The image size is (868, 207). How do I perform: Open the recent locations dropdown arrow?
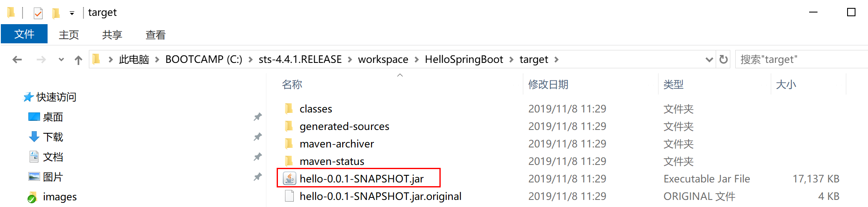pos(61,60)
